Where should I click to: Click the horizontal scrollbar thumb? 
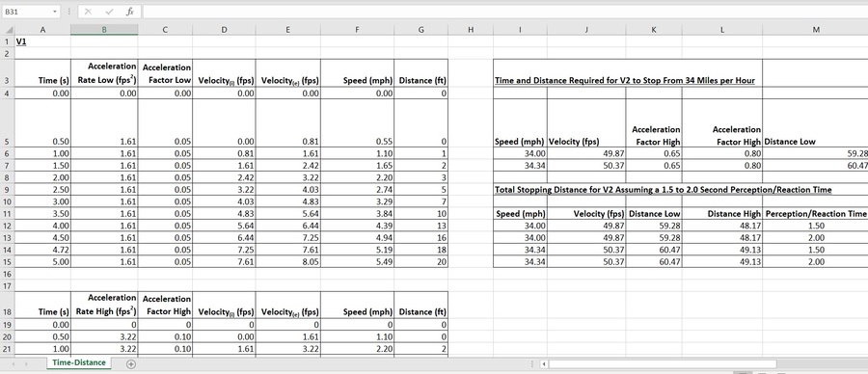pos(662,364)
